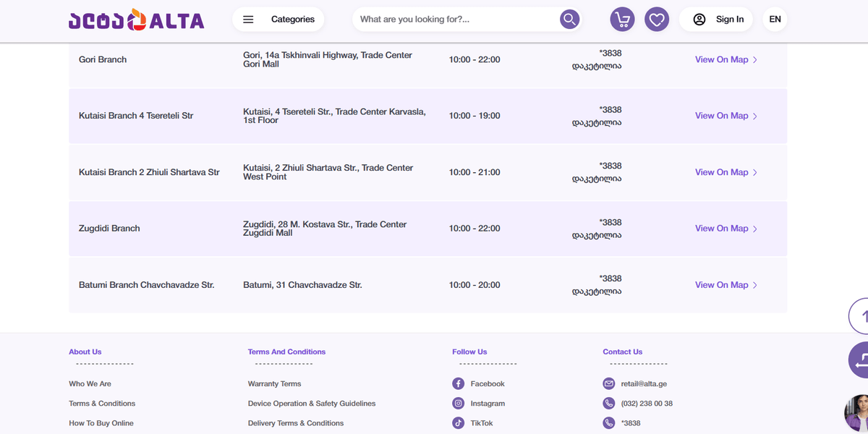Open Delivery Terms & Conditions link
This screenshot has width=868, height=434.
tap(296, 423)
